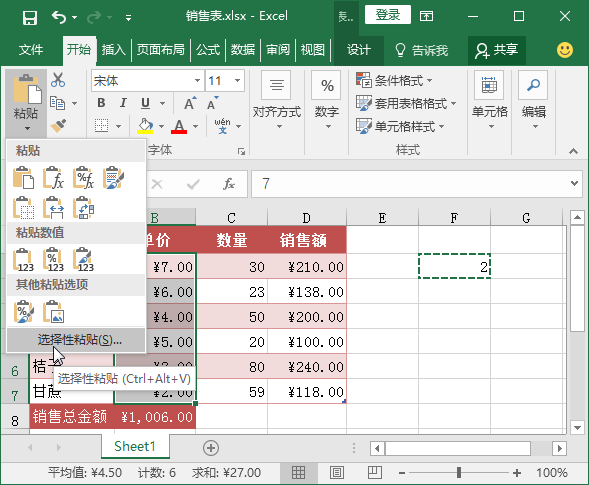Switch to the 插入 ribbon tab
The width and height of the screenshot is (589, 485).
point(113,50)
